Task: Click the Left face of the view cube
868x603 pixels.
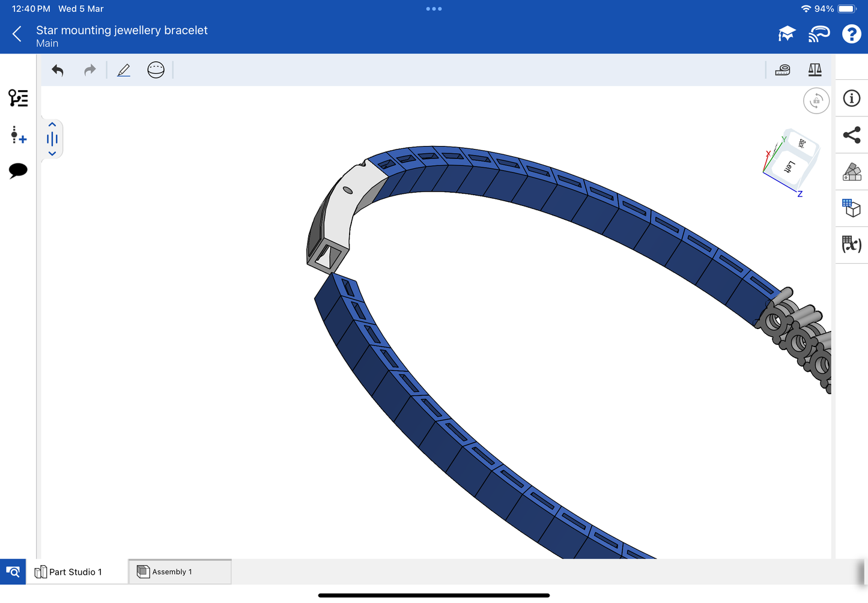Action: (x=789, y=167)
